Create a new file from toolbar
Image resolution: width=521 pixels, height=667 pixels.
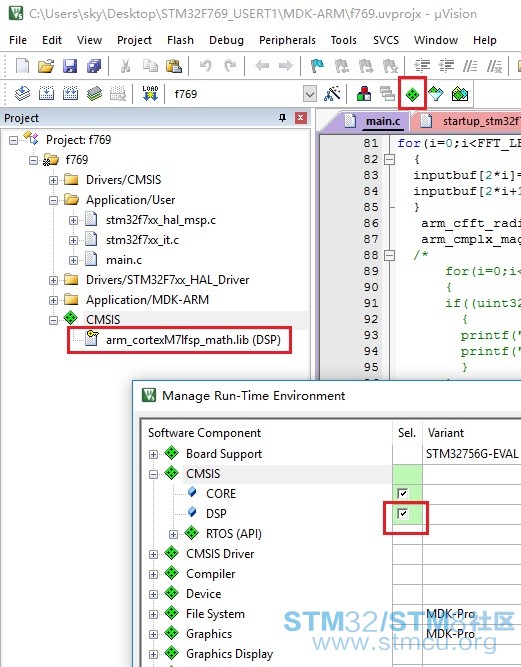pyautogui.click(x=23, y=66)
